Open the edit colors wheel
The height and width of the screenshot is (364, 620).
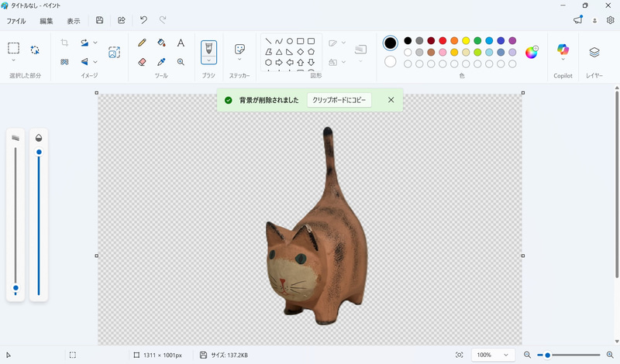pyautogui.click(x=532, y=52)
